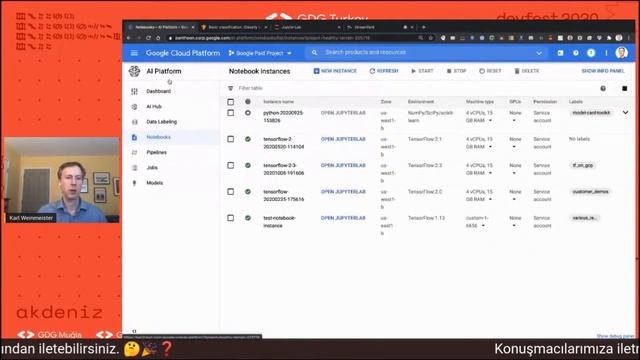Check the tensorflow-2-20200520 instance checkbox
640x360 pixels.
coord(231,139)
